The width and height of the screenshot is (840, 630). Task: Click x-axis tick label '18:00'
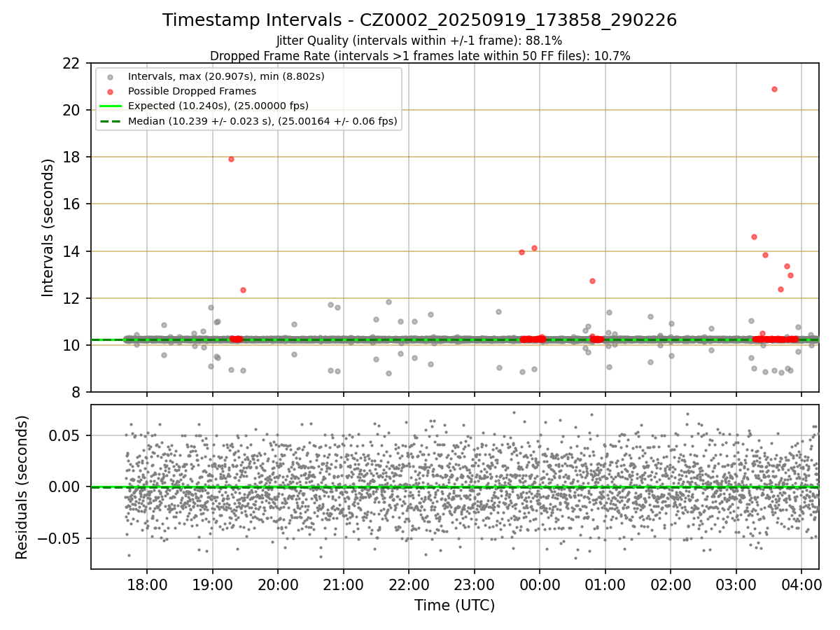(x=147, y=585)
